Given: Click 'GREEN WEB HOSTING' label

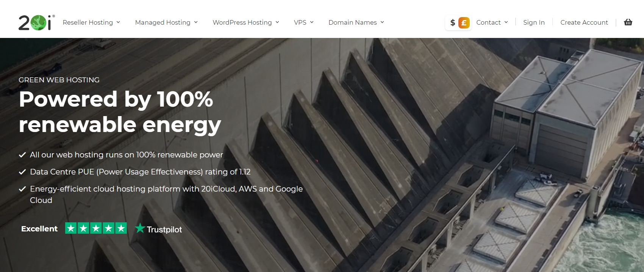Looking at the screenshot, I should coord(59,80).
